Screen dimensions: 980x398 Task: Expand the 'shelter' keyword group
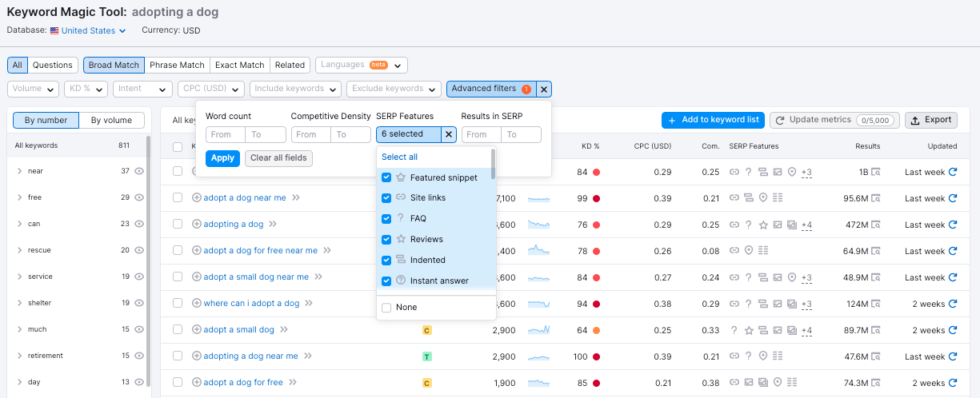[x=19, y=303]
